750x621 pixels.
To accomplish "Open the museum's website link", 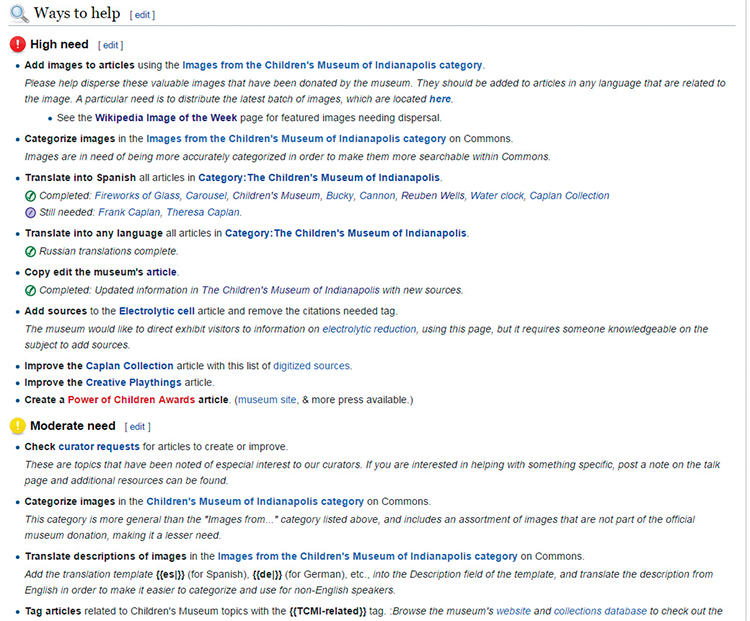I will [x=513, y=611].
